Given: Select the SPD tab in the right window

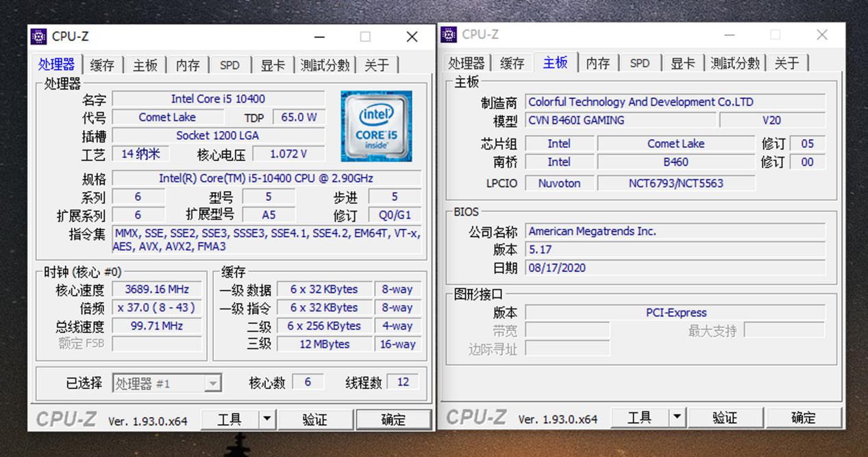Looking at the screenshot, I should pos(639,63).
